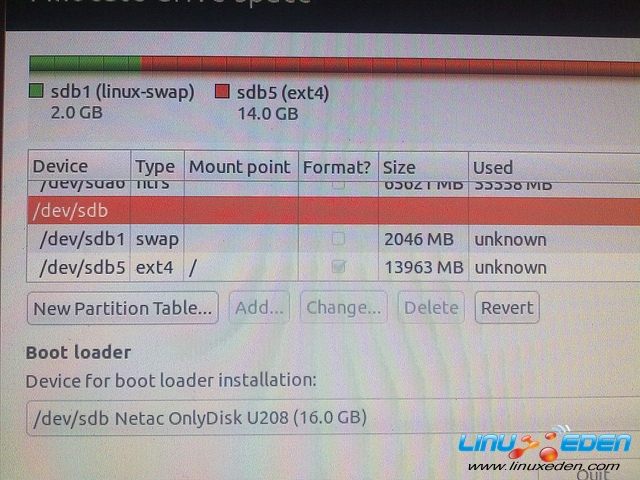
Task: Select the red ext4 segment in partition bar
Action: coord(390,66)
